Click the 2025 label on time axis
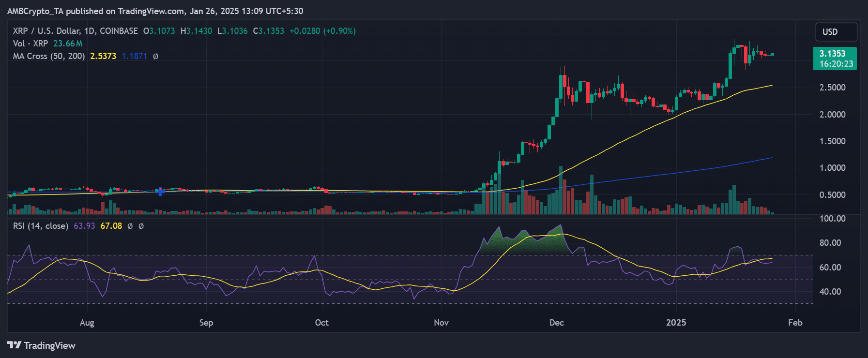 point(676,323)
